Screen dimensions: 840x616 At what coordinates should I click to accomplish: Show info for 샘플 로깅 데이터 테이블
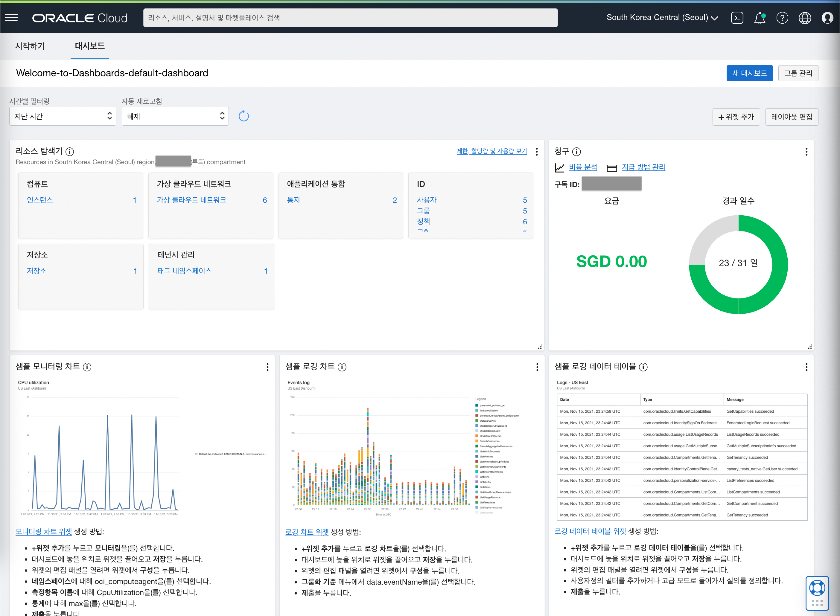tap(643, 367)
